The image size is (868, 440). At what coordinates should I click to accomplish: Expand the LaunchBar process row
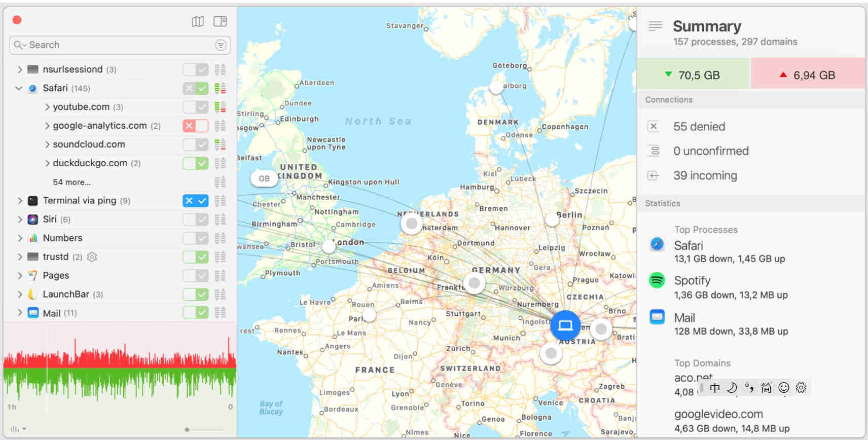(20, 295)
